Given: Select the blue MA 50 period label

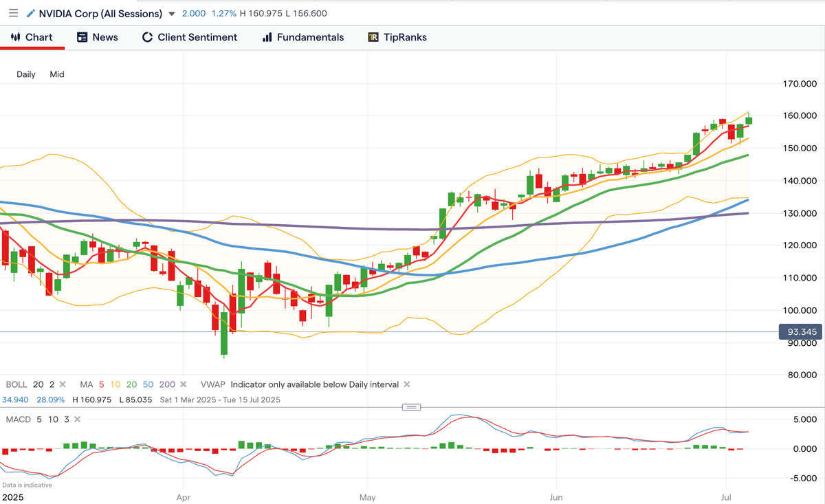Looking at the screenshot, I should click(147, 384).
